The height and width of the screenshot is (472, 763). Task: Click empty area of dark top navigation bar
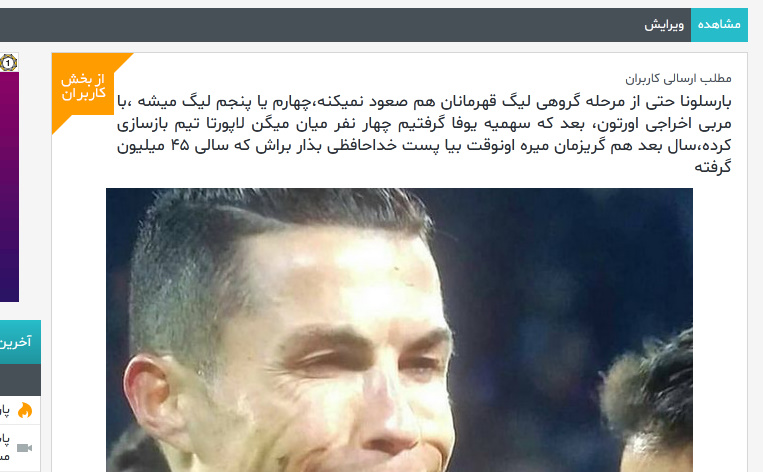pyautogui.click(x=316, y=24)
